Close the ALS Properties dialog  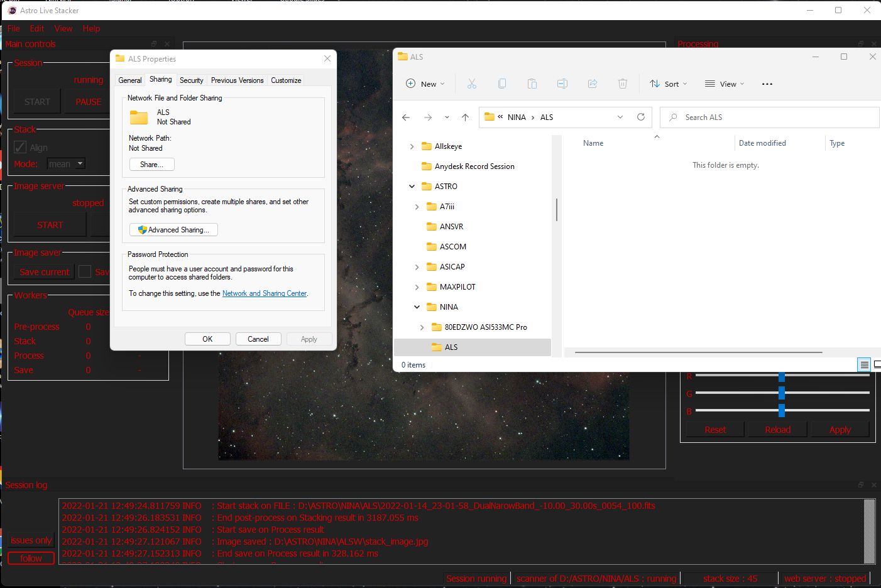[x=327, y=58]
